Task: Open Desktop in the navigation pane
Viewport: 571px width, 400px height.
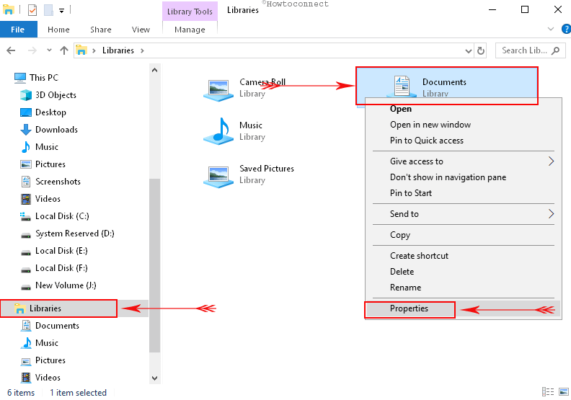Action: [43, 112]
